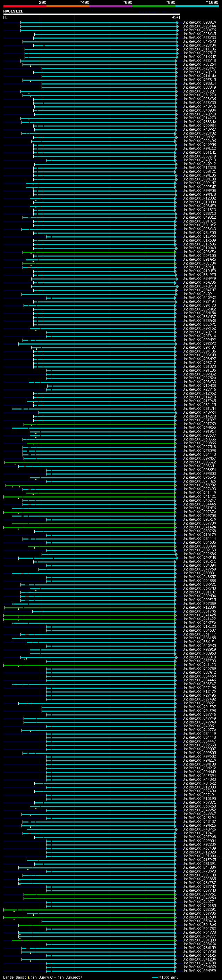
Task: Click the green ~80% identity color bar
Action: tap(154, 6)
